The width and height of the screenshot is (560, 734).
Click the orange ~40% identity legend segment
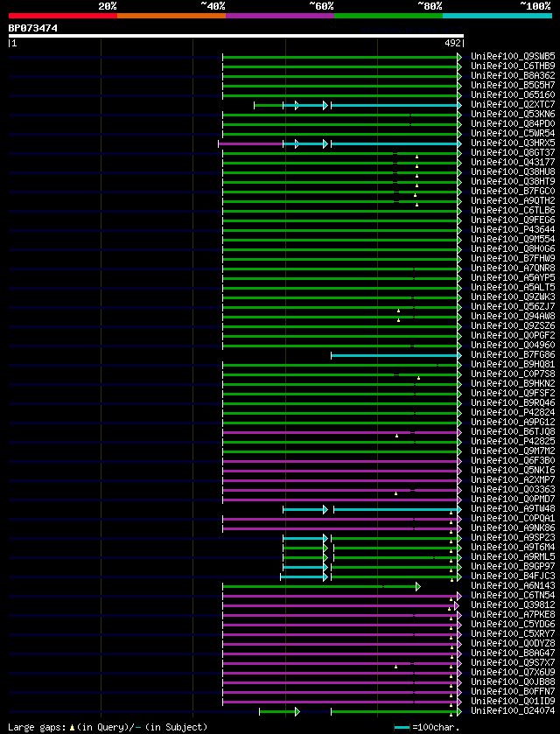[x=171, y=16]
